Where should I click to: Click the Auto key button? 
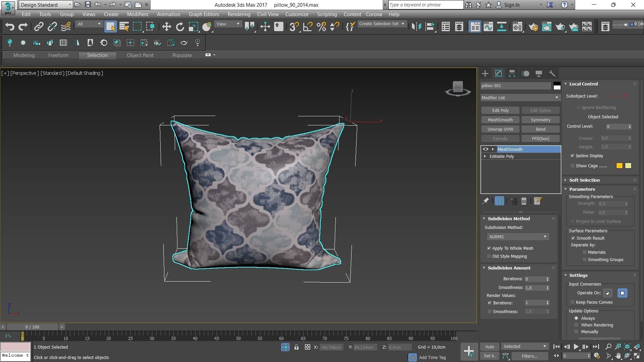[489, 347]
